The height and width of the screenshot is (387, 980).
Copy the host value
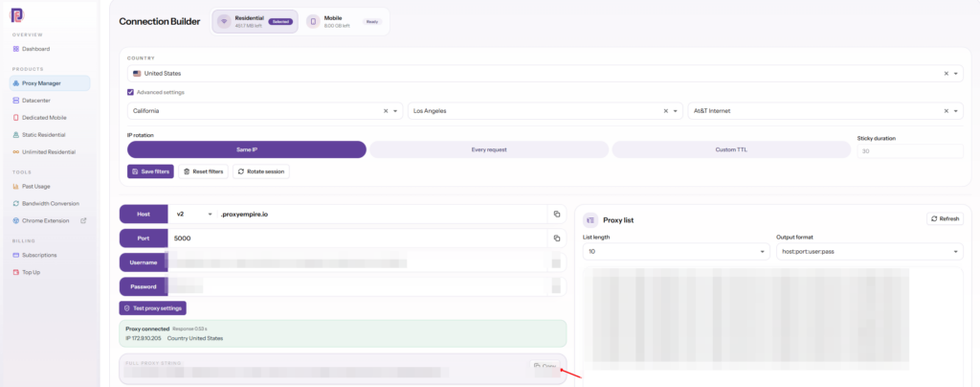tap(556, 214)
